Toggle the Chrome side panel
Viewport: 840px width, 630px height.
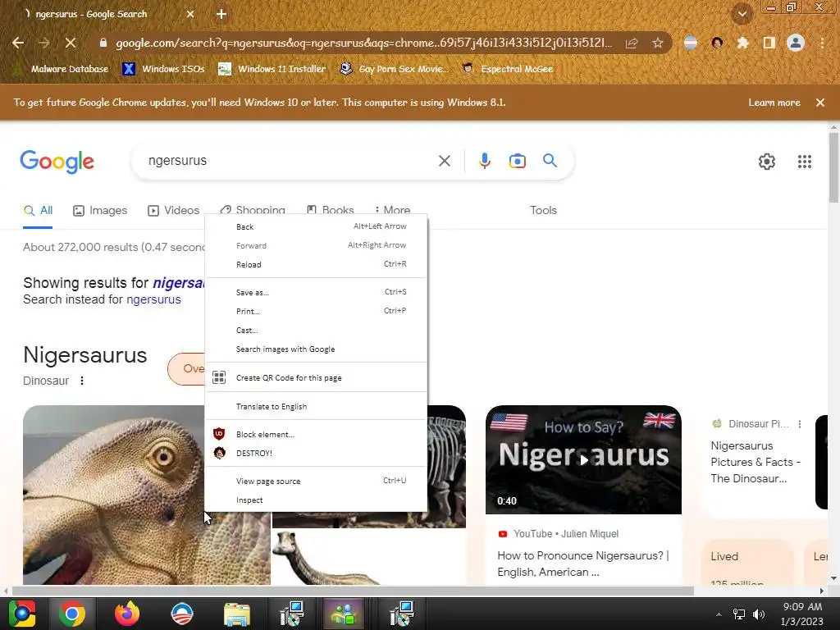point(769,43)
